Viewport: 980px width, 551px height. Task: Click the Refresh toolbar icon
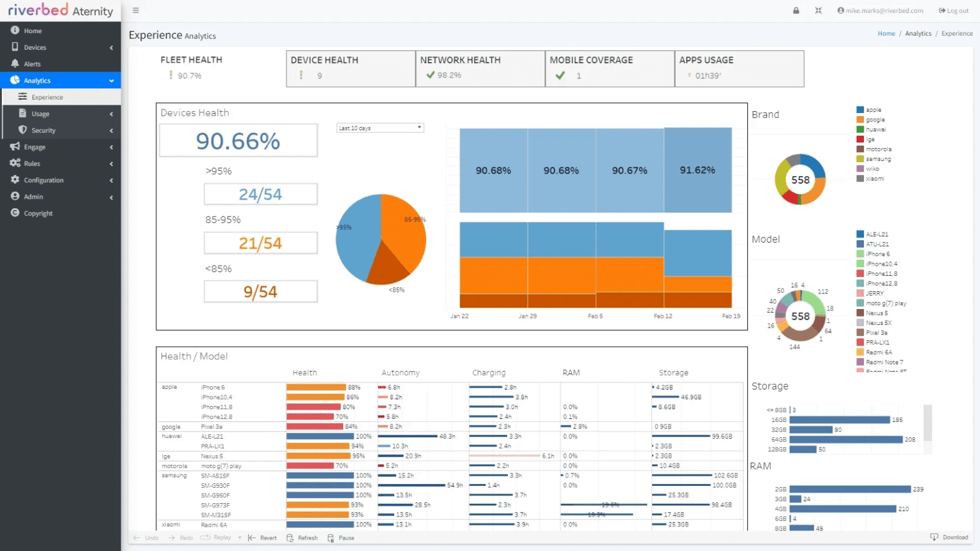point(290,538)
